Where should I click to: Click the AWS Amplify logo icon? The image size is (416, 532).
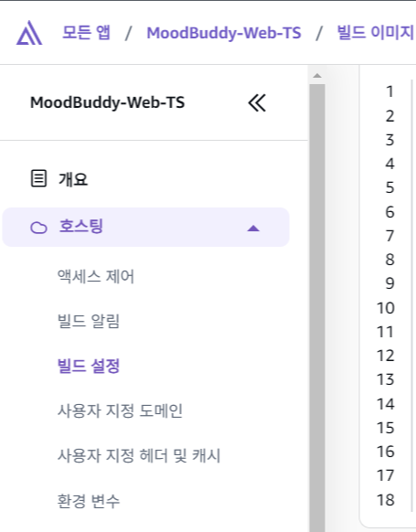click(29, 33)
